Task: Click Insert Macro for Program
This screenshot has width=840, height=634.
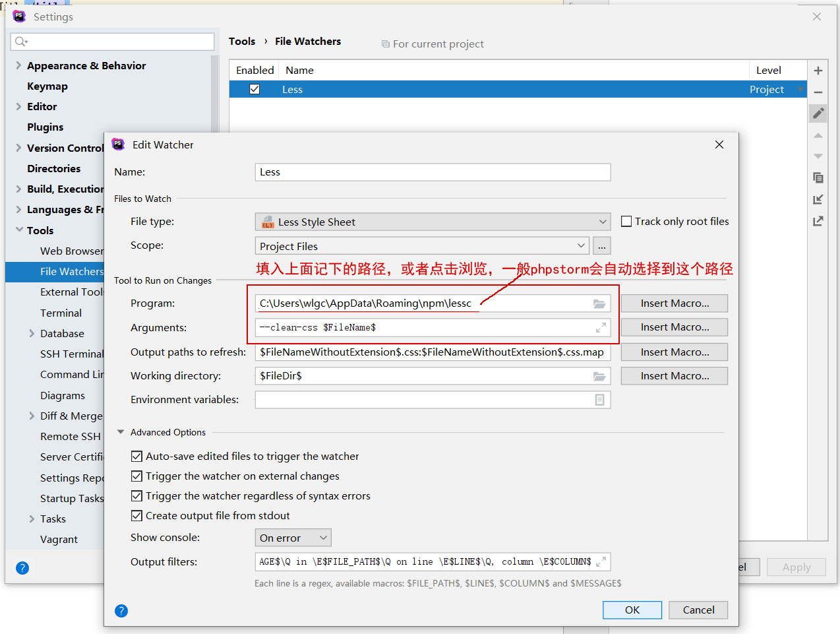Action: tap(675, 303)
